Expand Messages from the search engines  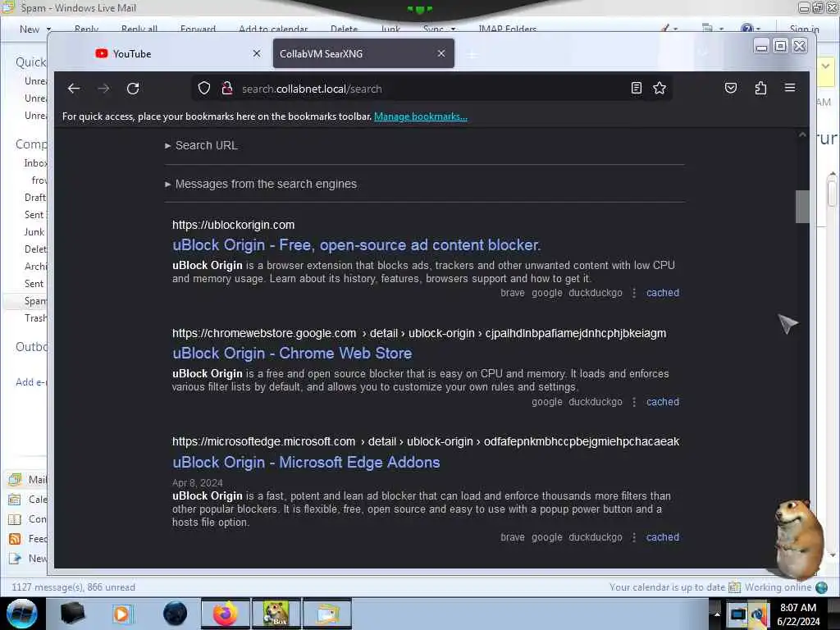point(261,184)
